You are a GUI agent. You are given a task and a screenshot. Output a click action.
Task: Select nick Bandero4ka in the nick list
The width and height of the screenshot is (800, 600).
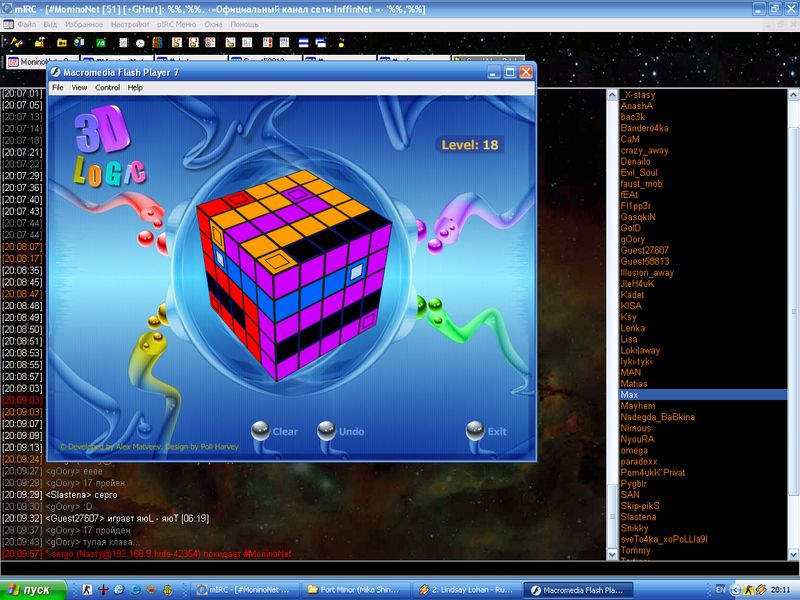[644, 128]
